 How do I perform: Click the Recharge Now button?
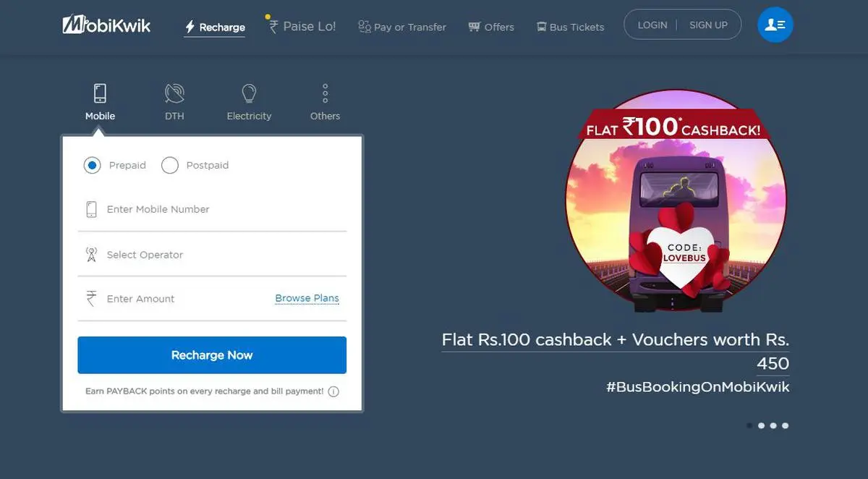(212, 355)
